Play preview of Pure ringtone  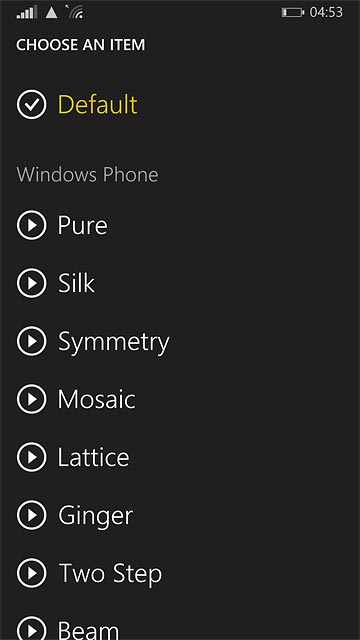coord(31,225)
